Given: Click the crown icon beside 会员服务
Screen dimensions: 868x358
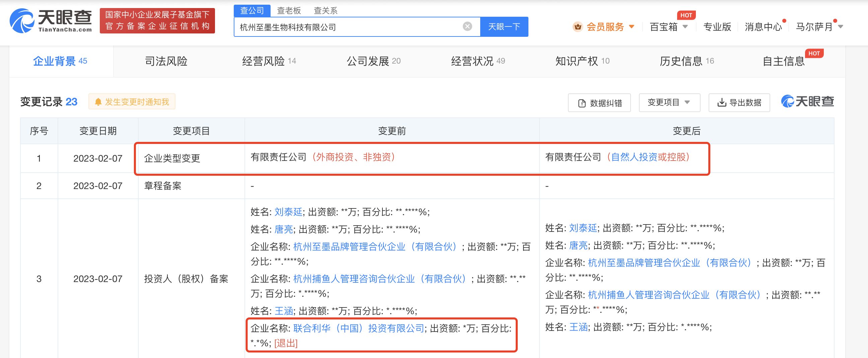Looking at the screenshot, I should click(x=578, y=27).
